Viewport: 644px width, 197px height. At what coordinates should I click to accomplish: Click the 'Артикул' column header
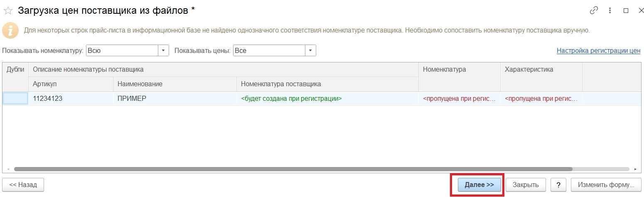click(x=71, y=84)
